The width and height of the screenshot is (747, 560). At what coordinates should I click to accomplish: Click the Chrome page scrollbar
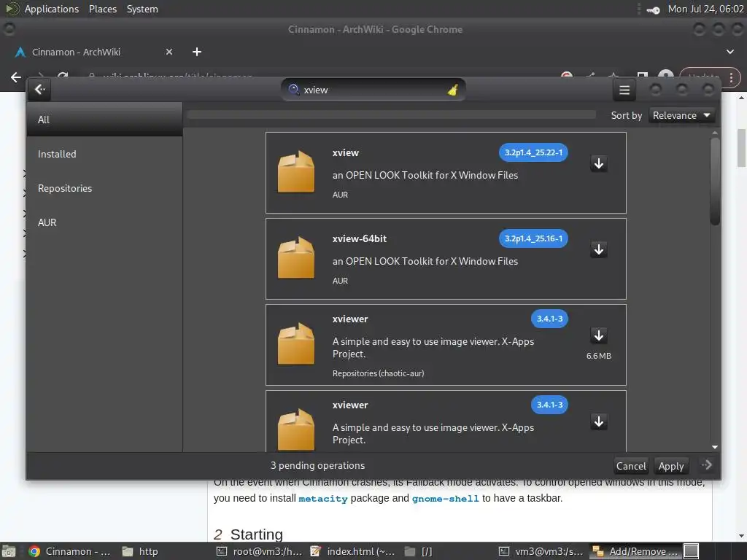point(741,147)
